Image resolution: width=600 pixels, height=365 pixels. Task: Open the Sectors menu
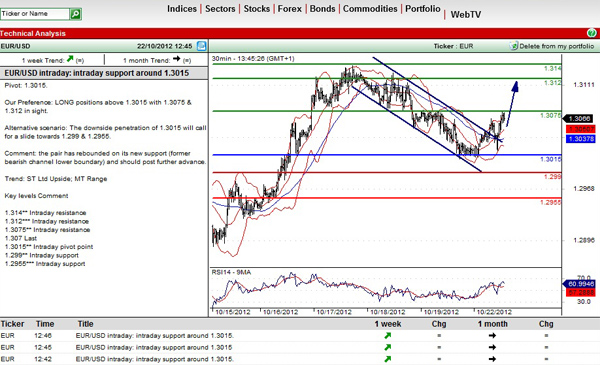pyautogui.click(x=220, y=9)
